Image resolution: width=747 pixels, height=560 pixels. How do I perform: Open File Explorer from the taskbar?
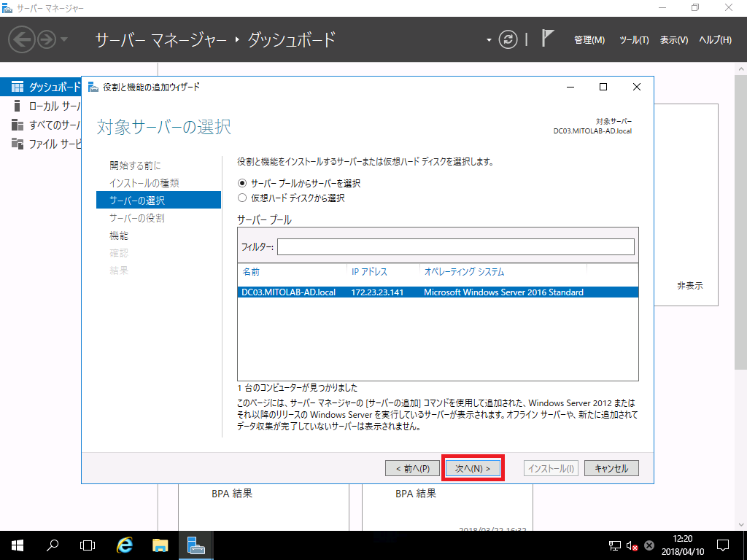[x=160, y=545]
